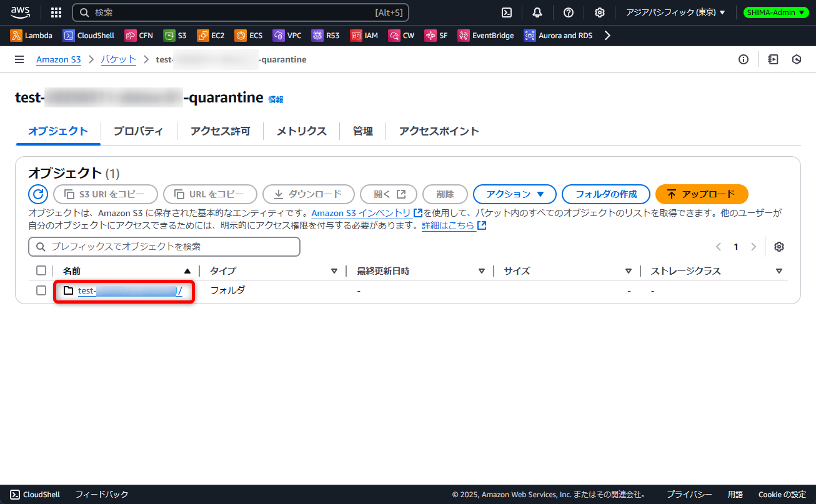The width and height of the screenshot is (816, 504).
Task: Open S3 bookmark shortcut
Action: [x=175, y=36]
